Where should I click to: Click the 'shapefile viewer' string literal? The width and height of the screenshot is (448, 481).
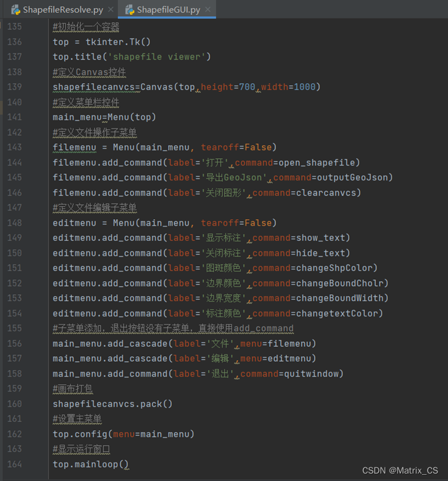click(157, 57)
